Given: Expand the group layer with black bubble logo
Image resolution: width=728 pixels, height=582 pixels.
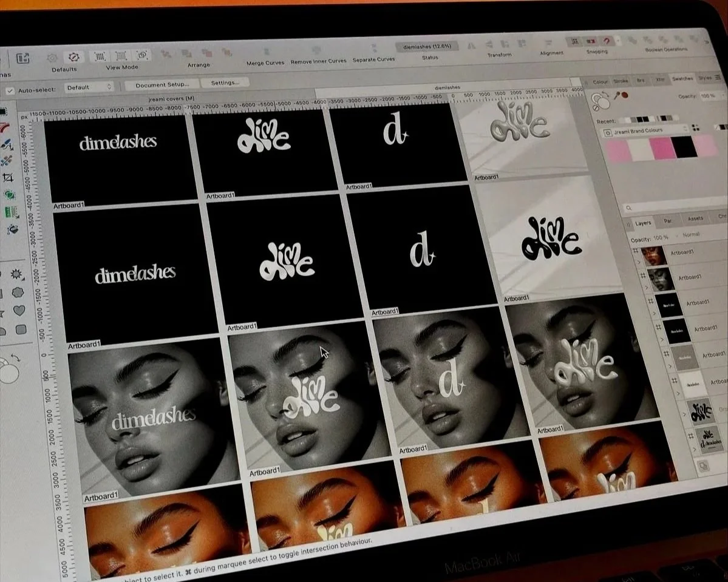Looking at the screenshot, I should click(684, 415).
